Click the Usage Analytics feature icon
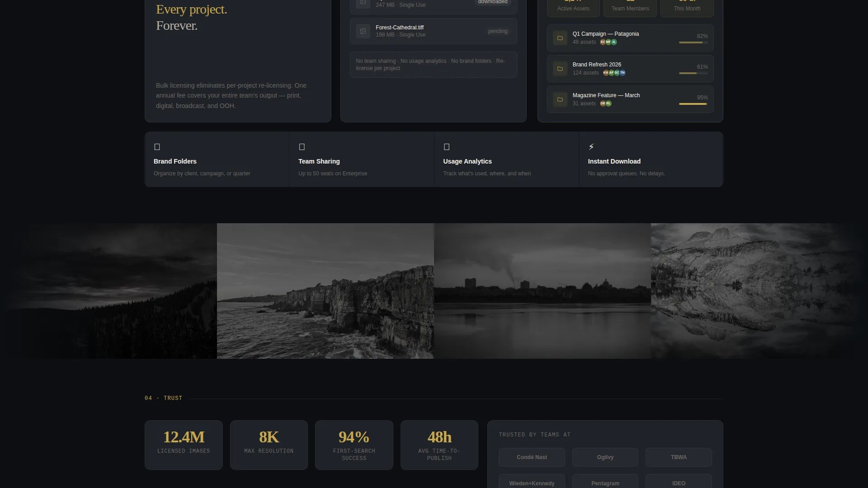868x488 pixels. [446, 147]
